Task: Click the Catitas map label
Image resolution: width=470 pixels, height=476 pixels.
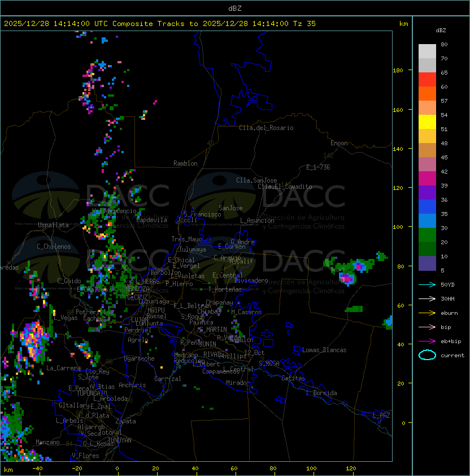Action: (x=293, y=378)
